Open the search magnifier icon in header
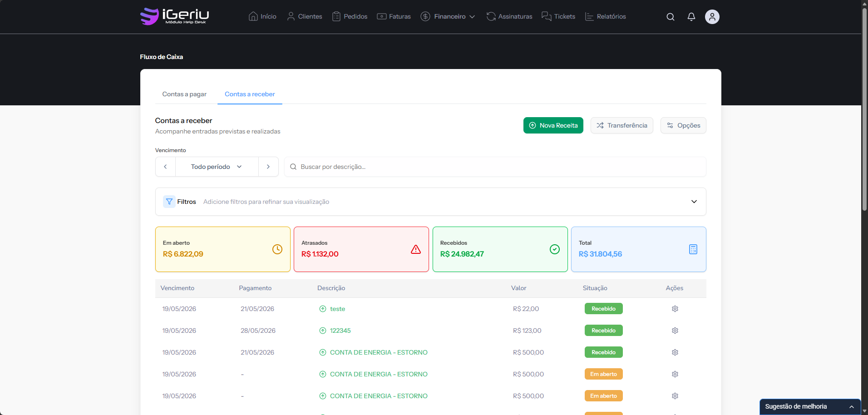This screenshot has width=868, height=415. click(671, 17)
